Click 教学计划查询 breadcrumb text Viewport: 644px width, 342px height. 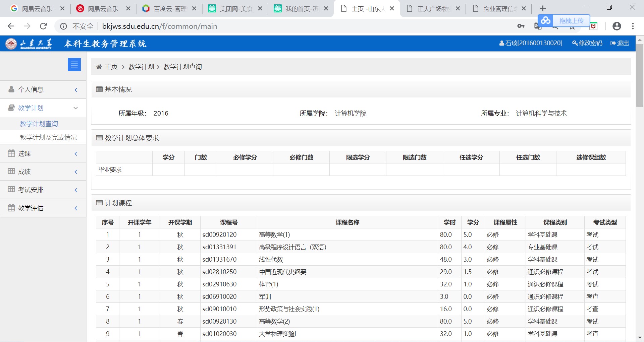[183, 67]
